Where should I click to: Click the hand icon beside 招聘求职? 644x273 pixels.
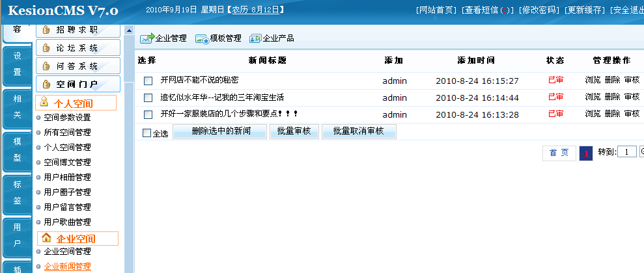pos(46,29)
